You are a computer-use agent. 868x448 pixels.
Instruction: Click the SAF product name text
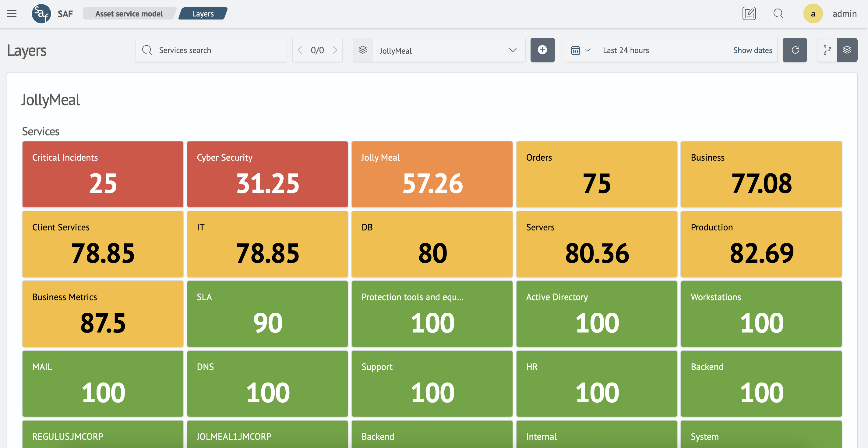65,13
